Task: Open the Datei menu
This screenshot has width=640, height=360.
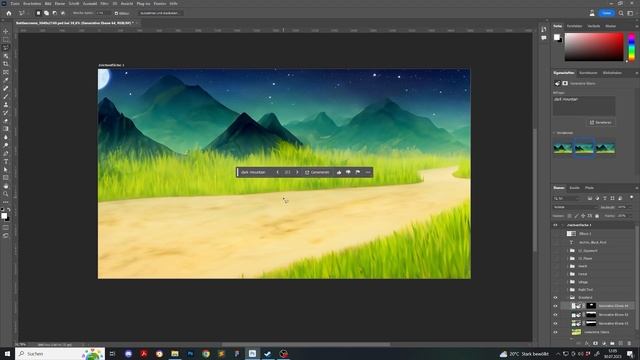Action: tap(15, 3)
